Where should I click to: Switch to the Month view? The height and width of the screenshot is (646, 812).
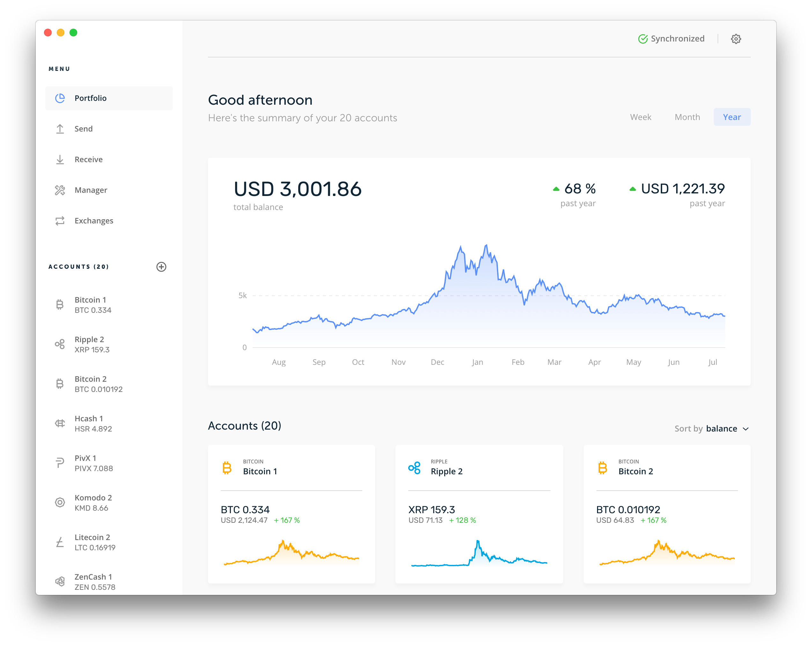pyautogui.click(x=687, y=117)
